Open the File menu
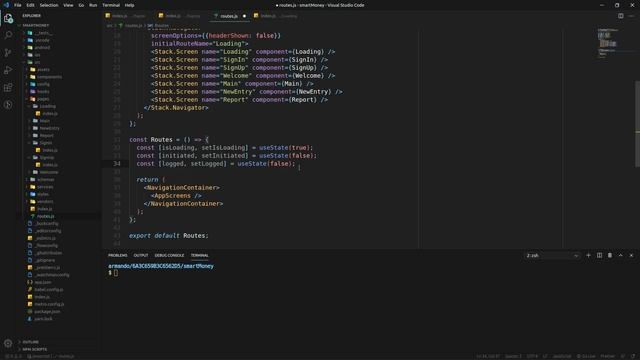 18,5
